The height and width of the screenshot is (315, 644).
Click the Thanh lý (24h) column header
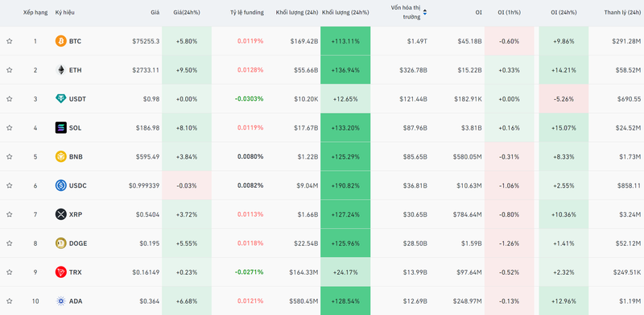622,12
